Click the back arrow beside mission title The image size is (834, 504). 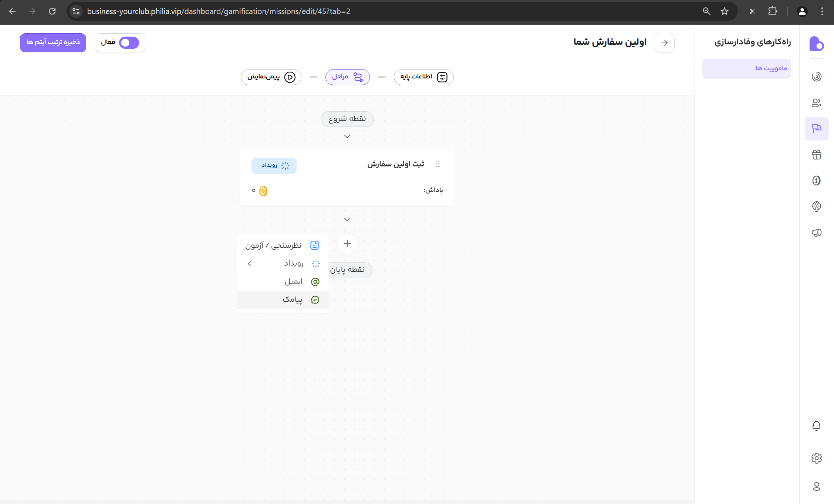pos(664,43)
